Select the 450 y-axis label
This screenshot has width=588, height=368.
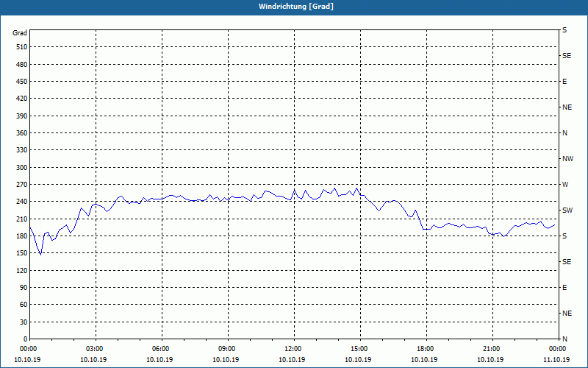pos(22,82)
